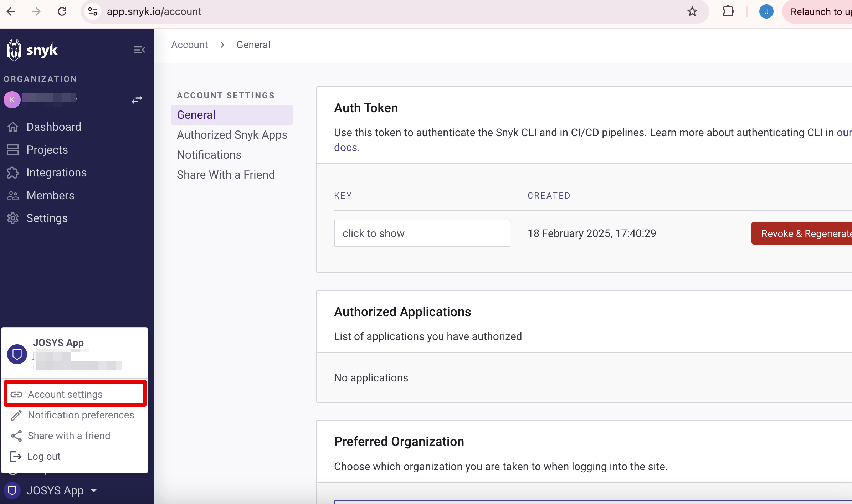Image resolution: width=852 pixels, height=504 pixels.
Task: Open Dashboard in sidebar
Action: tap(53, 127)
